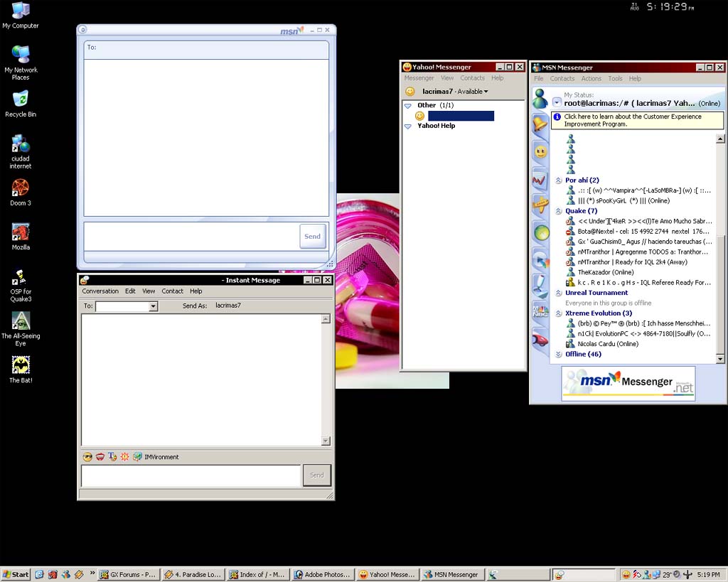Click the Yahoo smiley icon in system tray
Image resolution: width=728 pixels, height=582 pixels.
pyautogui.click(x=626, y=575)
